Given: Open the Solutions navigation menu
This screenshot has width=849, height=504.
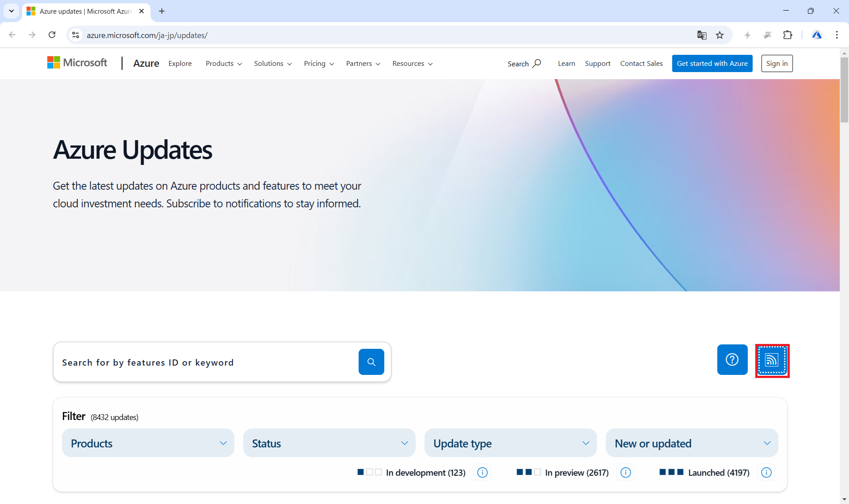Looking at the screenshot, I should point(273,64).
